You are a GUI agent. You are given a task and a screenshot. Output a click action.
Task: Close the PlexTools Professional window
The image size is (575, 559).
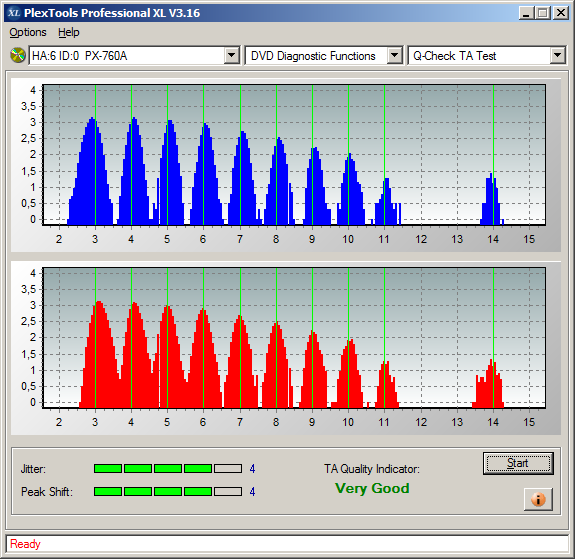pyautogui.click(x=561, y=13)
